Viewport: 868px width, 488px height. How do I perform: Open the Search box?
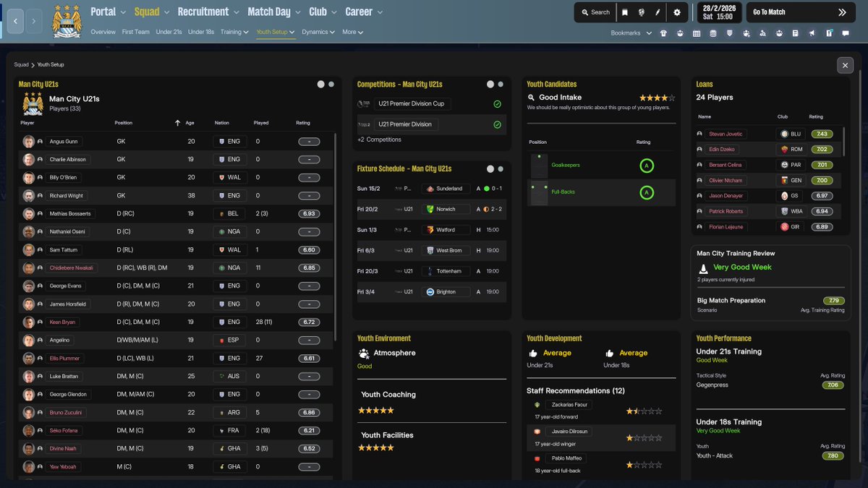click(x=595, y=12)
